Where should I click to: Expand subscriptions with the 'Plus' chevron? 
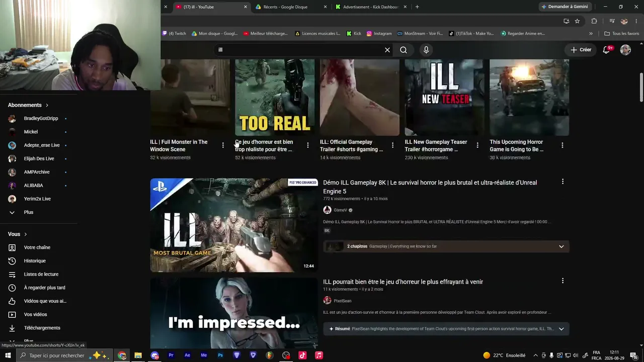(x=12, y=212)
